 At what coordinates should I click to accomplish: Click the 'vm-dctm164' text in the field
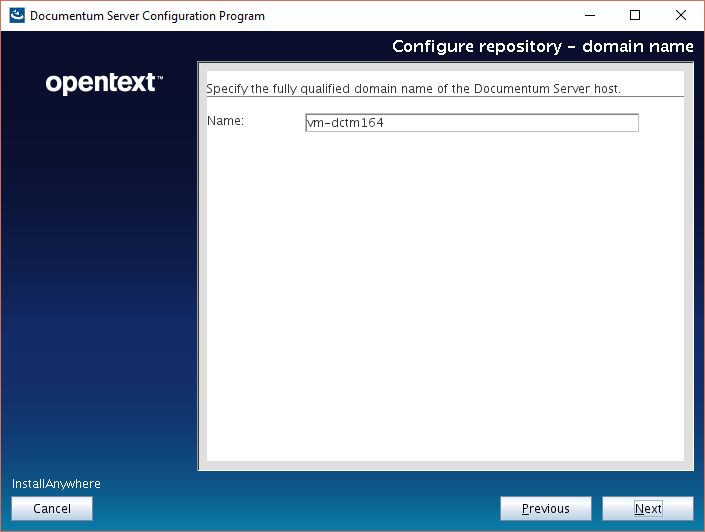(345, 123)
